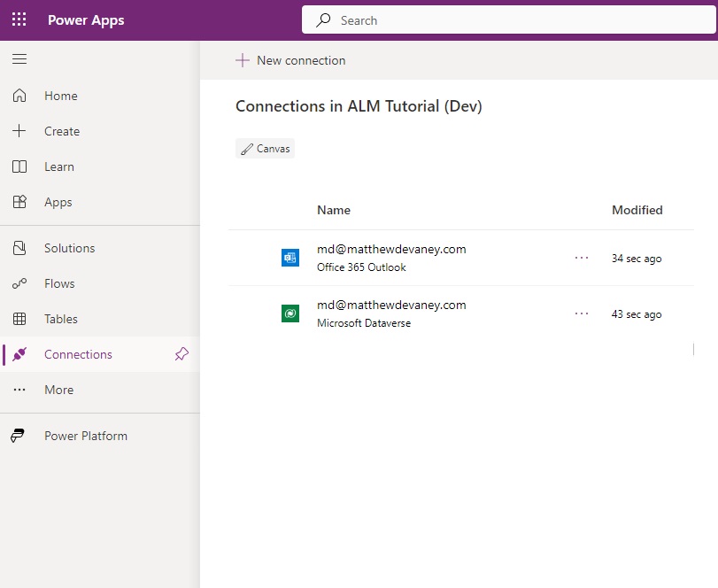Click the Office 365 Outlook connector icon
The width and height of the screenshot is (718, 588).
pos(290,258)
